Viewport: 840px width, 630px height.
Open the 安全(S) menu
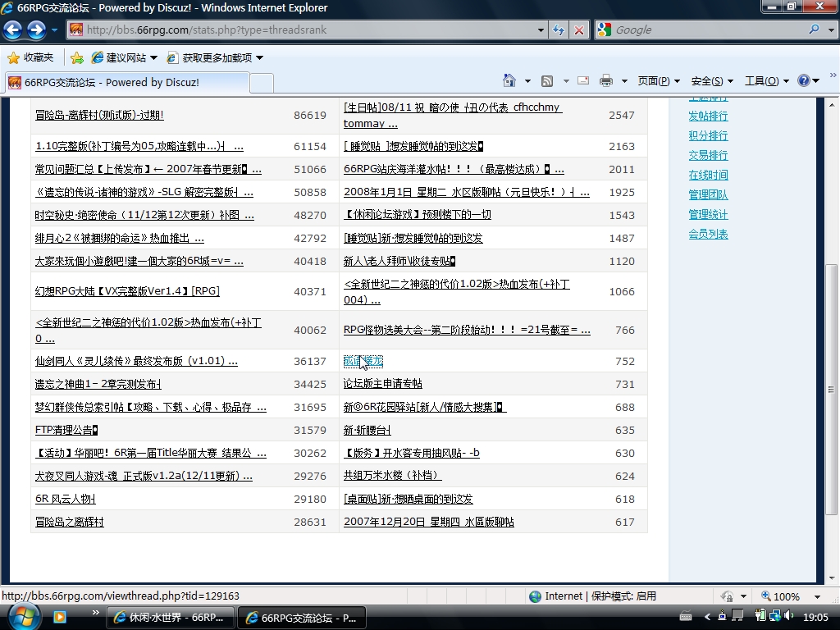712,81
